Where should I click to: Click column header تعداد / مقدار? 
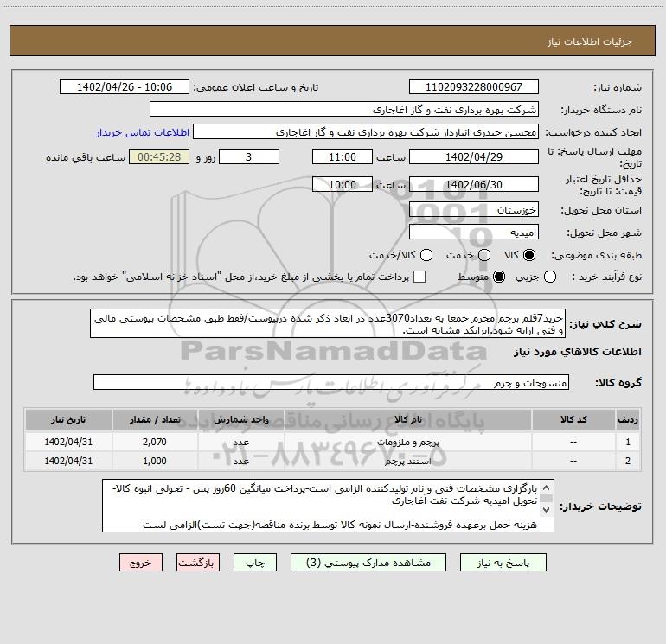click(x=155, y=419)
